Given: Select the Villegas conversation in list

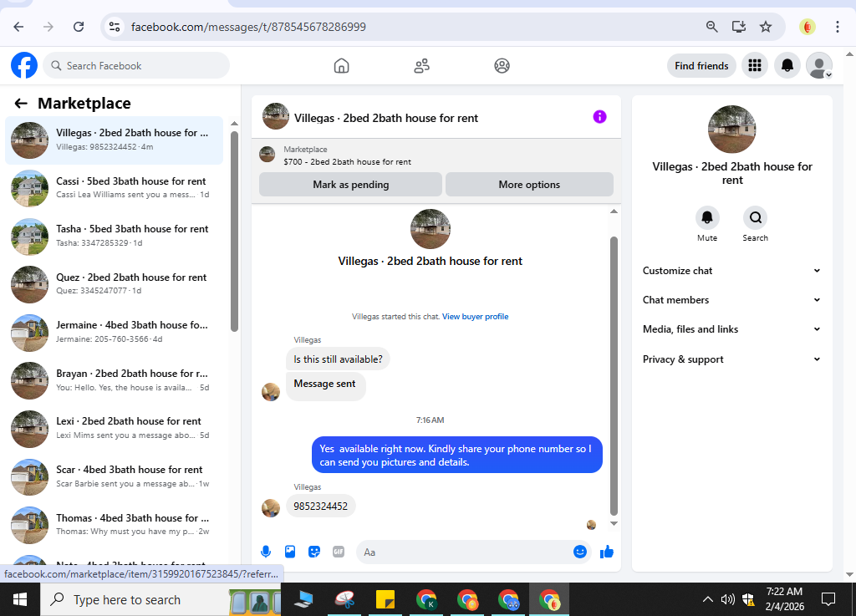Looking at the screenshot, I should click(x=114, y=140).
